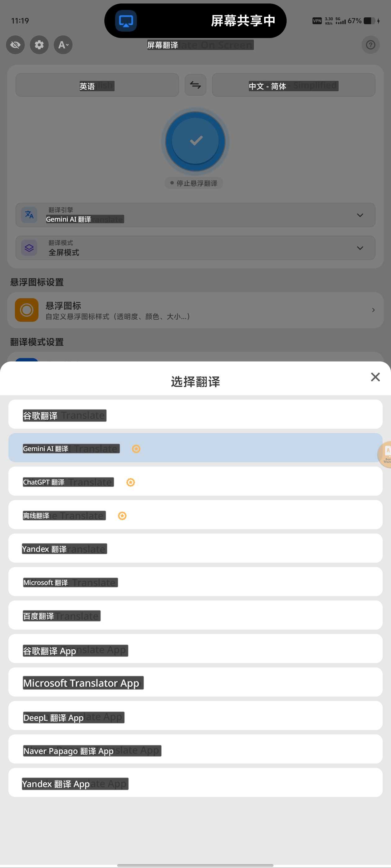The width and height of the screenshot is (391, 868).
Task: Expand the translation engine dropdown
Action: point(195,215)
